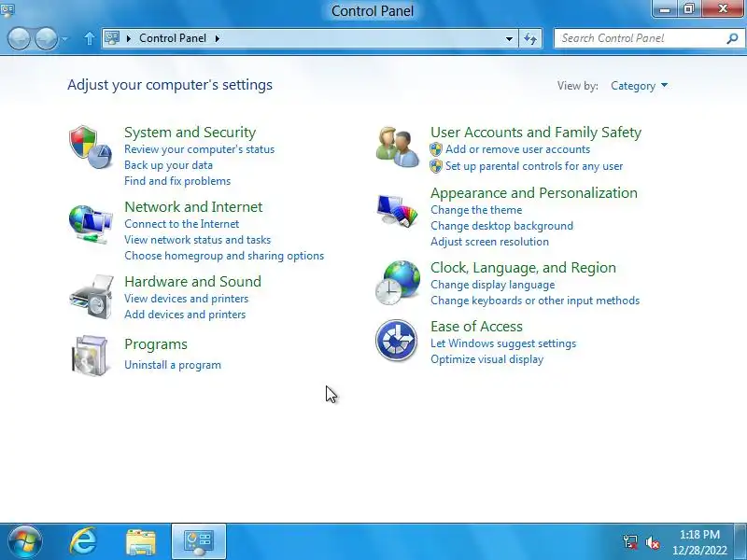Open Appearance and Personalization heading

click(x=534, y=193)
